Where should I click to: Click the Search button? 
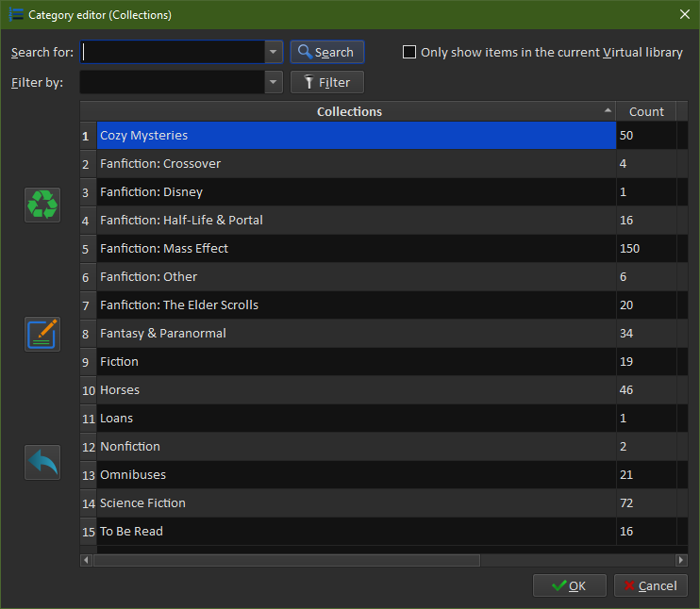(327, 52)
